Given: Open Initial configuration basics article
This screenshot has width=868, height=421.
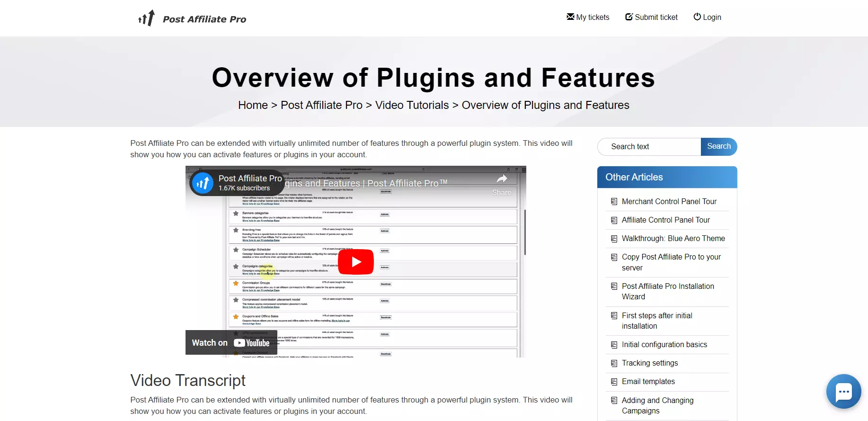Looking at the screenshot, I should pos(664,344).
